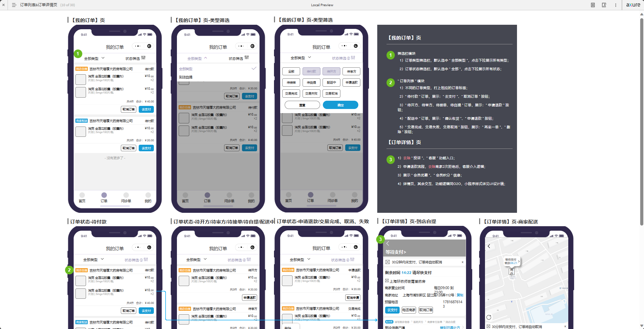The height and width of the screenshot is (329, 644).
Task: Toggle the 待开方 status filter chip
Action: coord(331,72)
